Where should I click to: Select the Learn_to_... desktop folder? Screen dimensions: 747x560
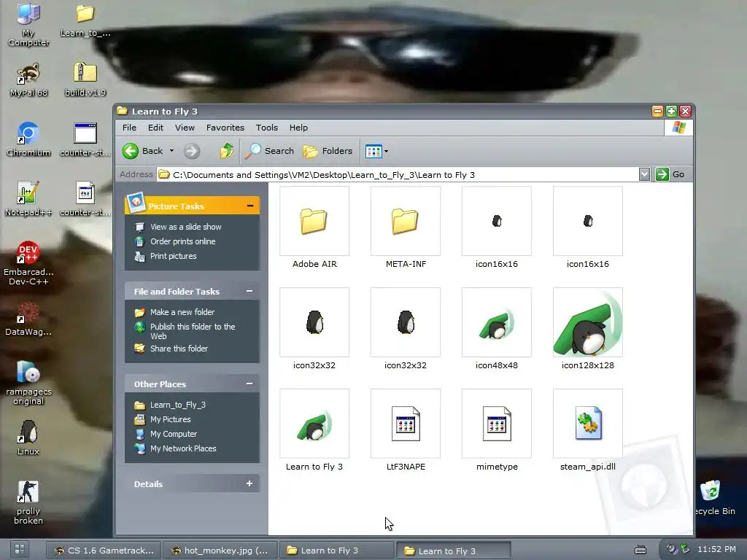[85, 20]
